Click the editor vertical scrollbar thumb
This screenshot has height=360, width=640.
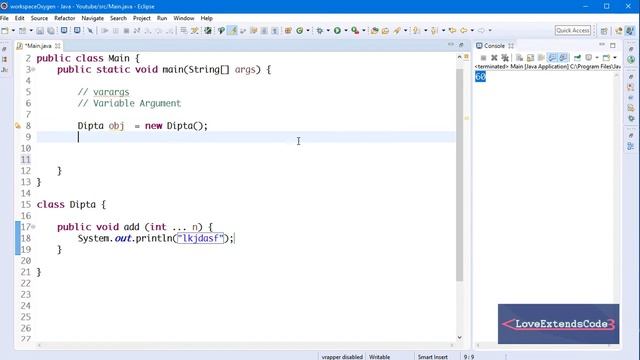tap(460, 175)
